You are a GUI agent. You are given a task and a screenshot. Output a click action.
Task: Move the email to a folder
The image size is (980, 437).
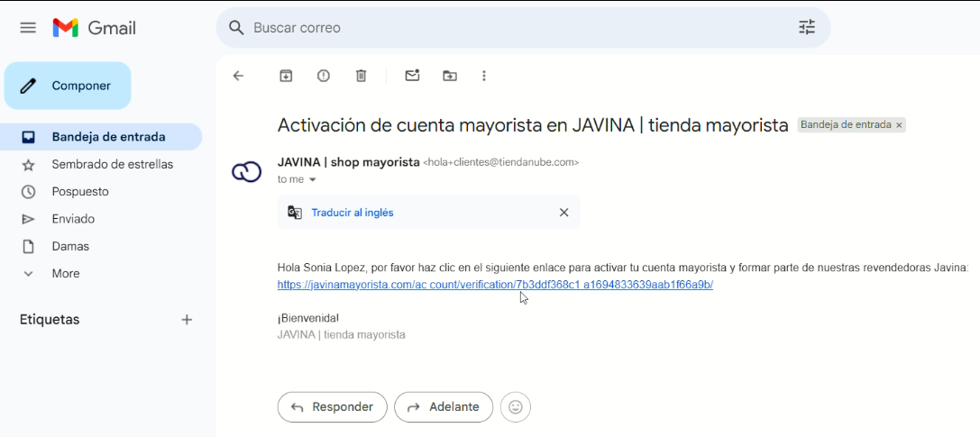point(449,76)
